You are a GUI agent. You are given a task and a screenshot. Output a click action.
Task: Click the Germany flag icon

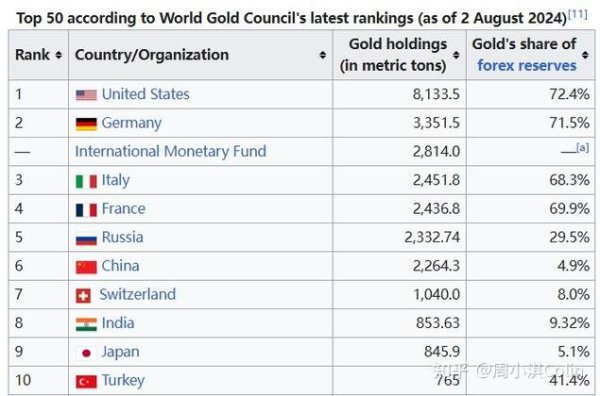[86, 124]
